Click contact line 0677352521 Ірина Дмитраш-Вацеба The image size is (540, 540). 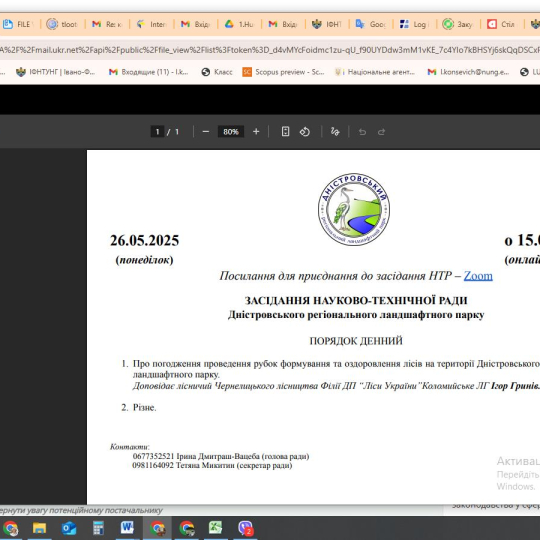click(x=221, y=456)
